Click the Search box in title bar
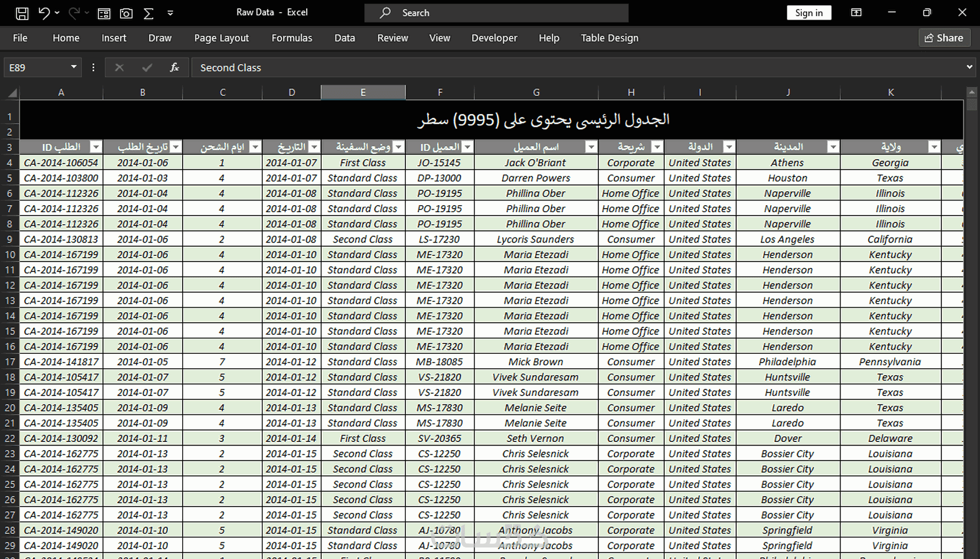980x559 pixels. point(496,13)
